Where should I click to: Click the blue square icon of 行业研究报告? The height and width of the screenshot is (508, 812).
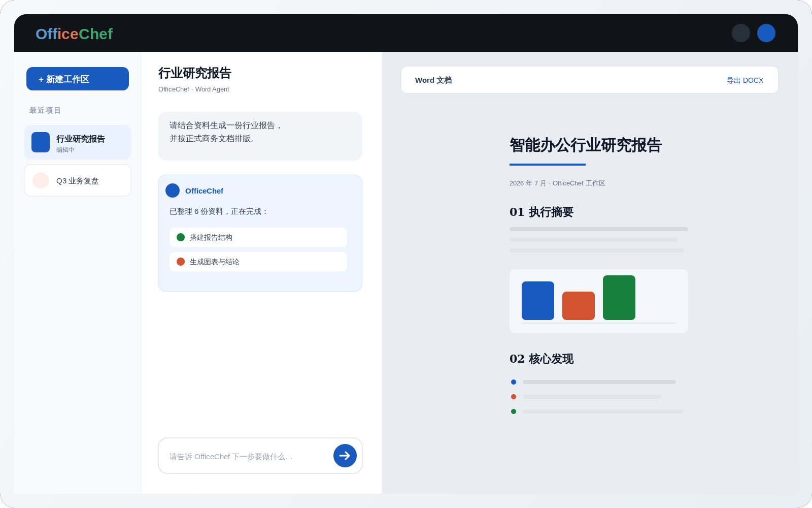(41, 142)
